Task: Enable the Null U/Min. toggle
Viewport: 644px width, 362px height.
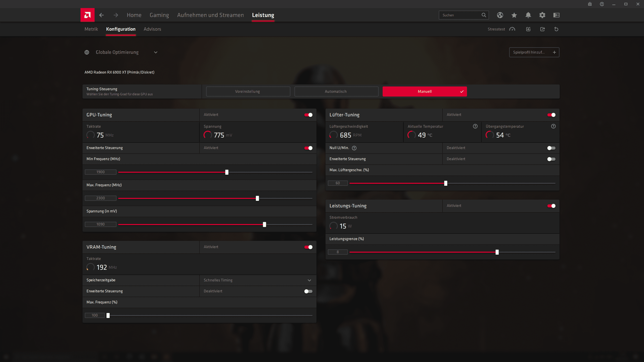Action: pos(551,148)
